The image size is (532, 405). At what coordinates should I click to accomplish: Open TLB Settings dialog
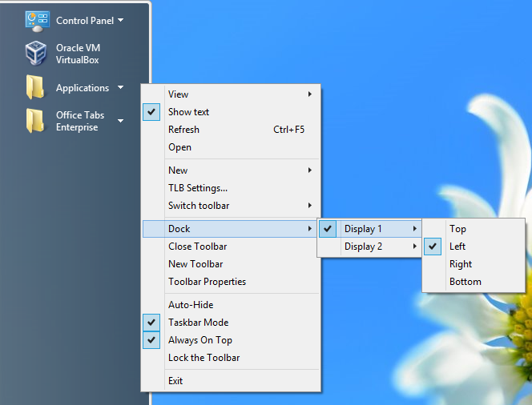click(231, 188)
